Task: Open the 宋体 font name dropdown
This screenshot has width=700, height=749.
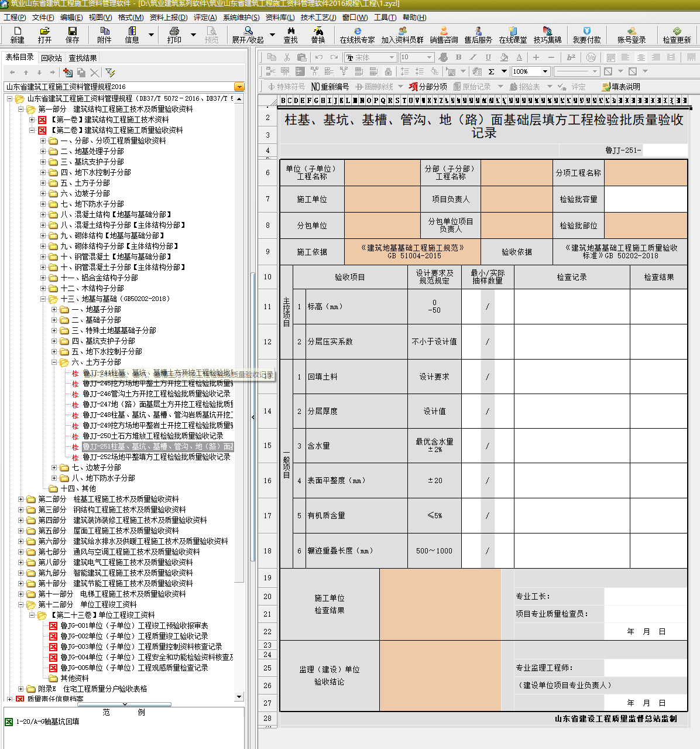Action: tap(392, 57)
